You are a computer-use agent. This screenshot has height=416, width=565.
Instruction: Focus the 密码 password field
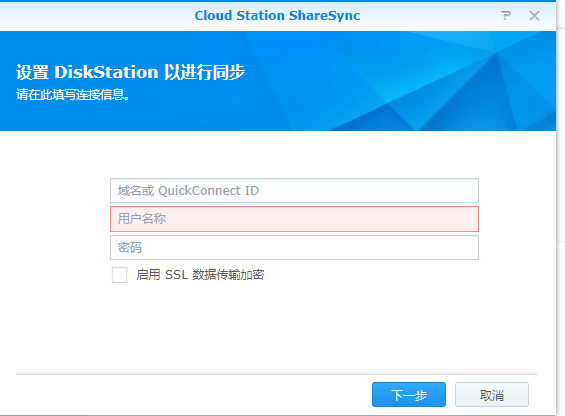[x=294, y=248]
